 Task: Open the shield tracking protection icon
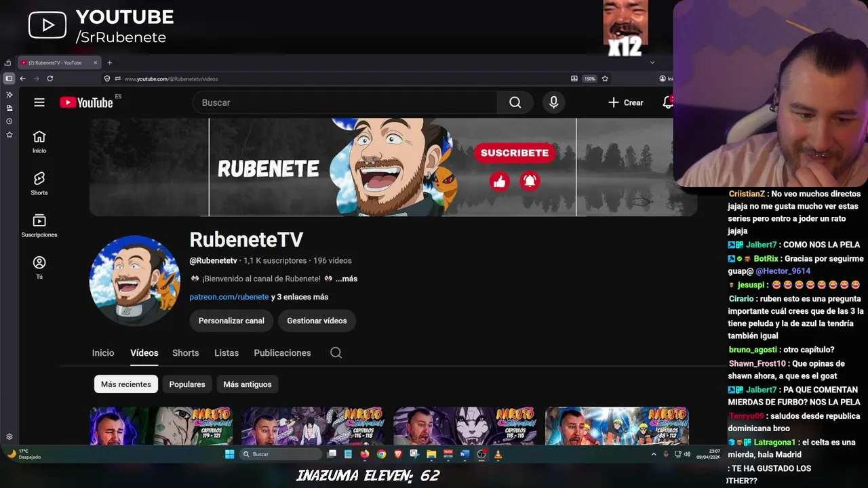[106, 79]
